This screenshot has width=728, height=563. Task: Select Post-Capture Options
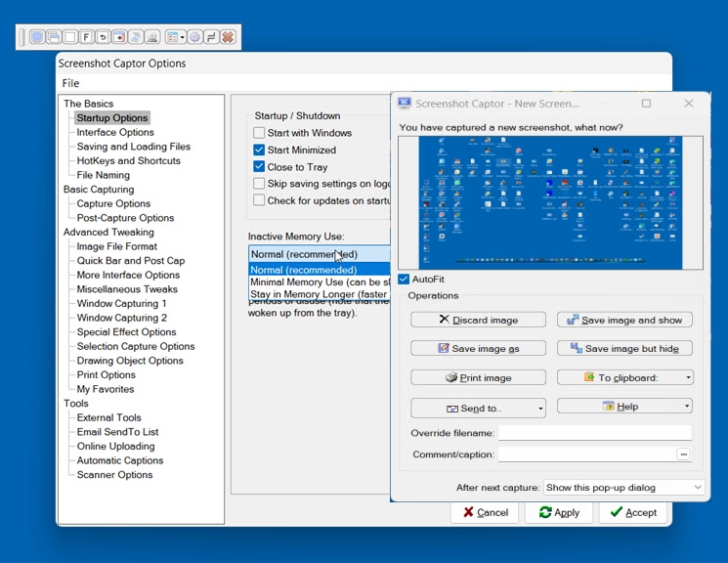pos(125,218)
